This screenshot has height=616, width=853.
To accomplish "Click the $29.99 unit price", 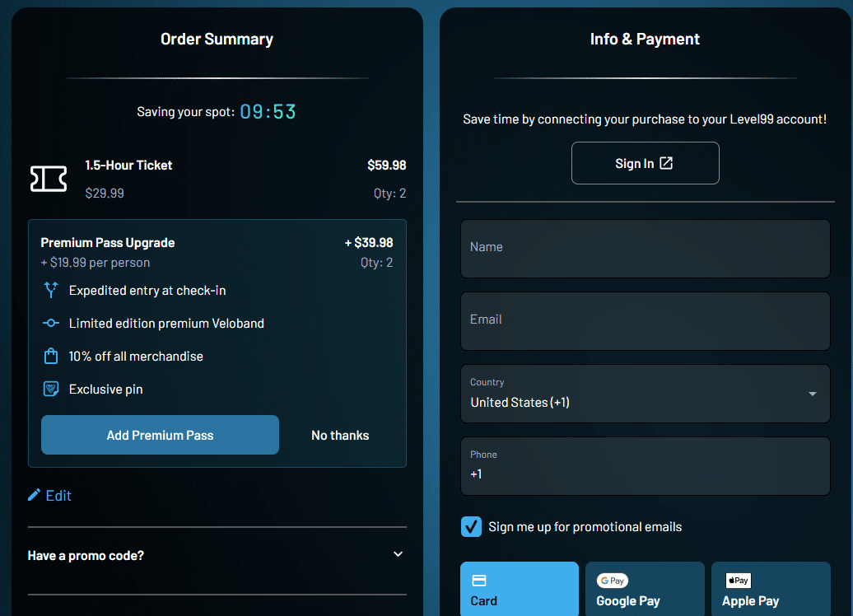I will click(x=105, y=194).
